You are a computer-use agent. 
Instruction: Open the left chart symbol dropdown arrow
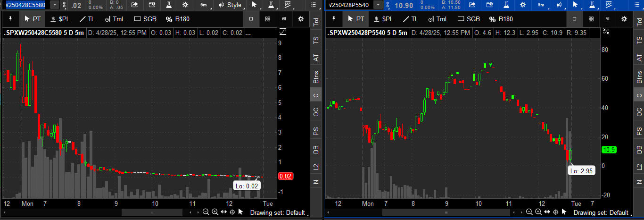pyautogui.click(x=54, y=5)
